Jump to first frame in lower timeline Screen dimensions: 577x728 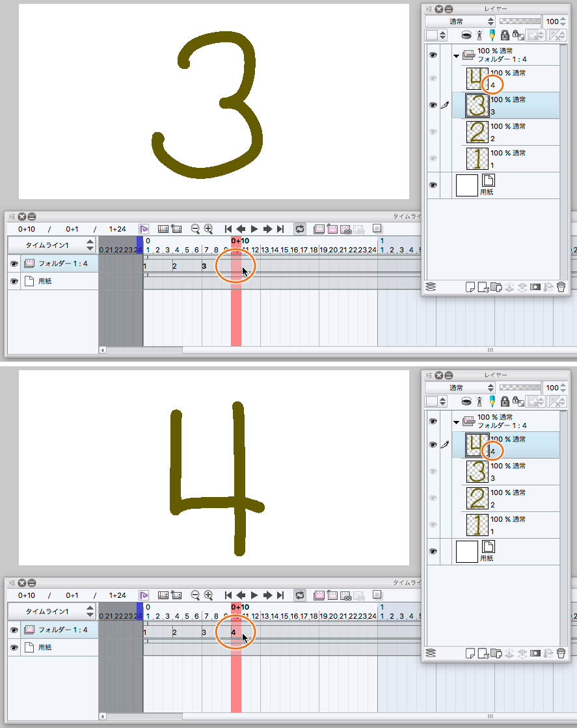[x=228, y=595]
